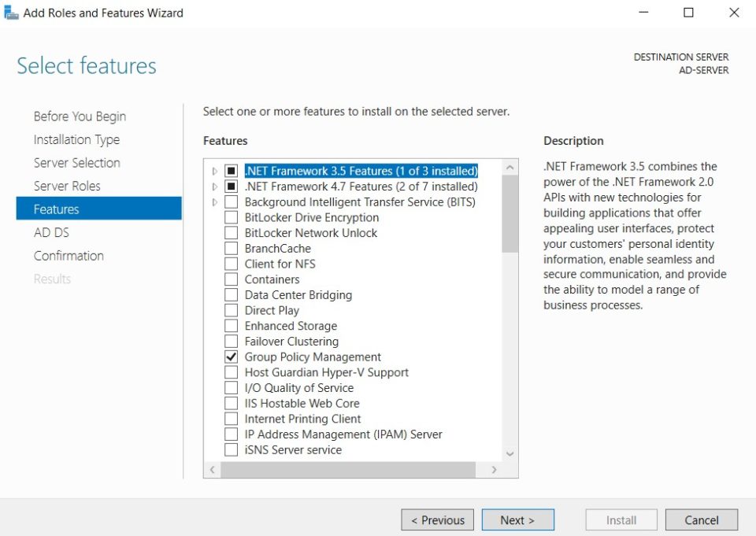Enable the Containers feature

[x=232, y=279]
